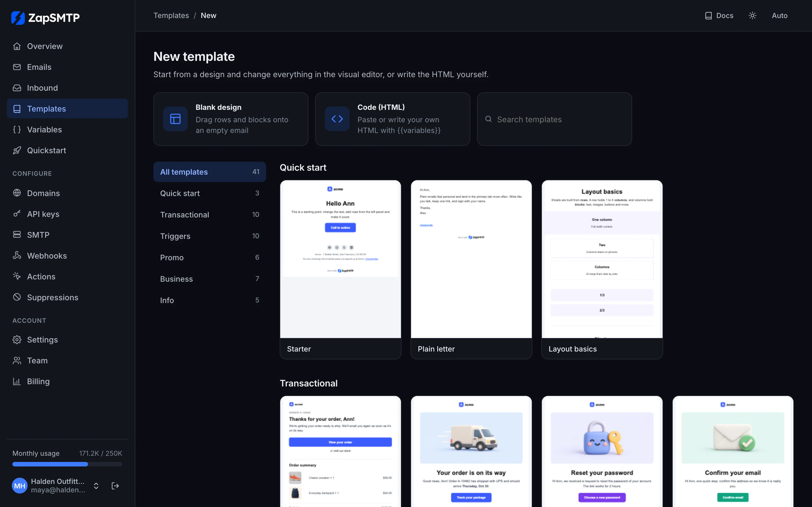812x507 pixels.
Task: Toggle light theme sun icon
Action: pos(752,15)
